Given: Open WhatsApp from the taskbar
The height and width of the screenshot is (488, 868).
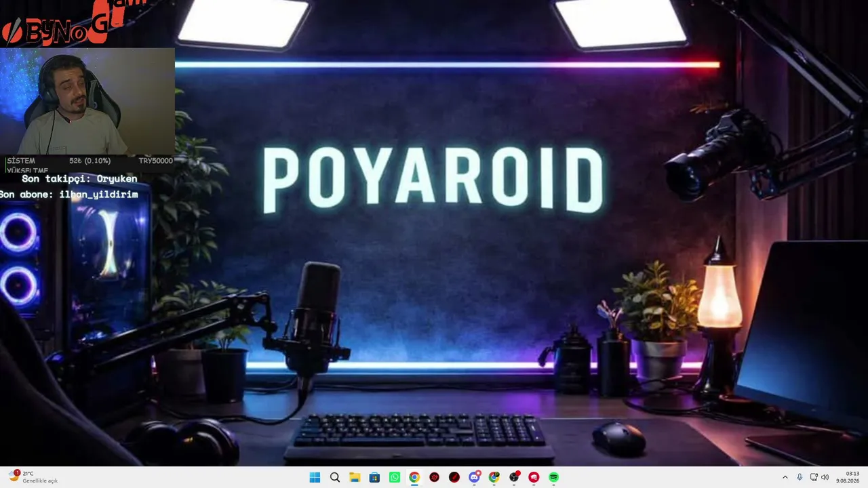Looking at the screenshot, I should pyautogui.click(x=395, y=477).
